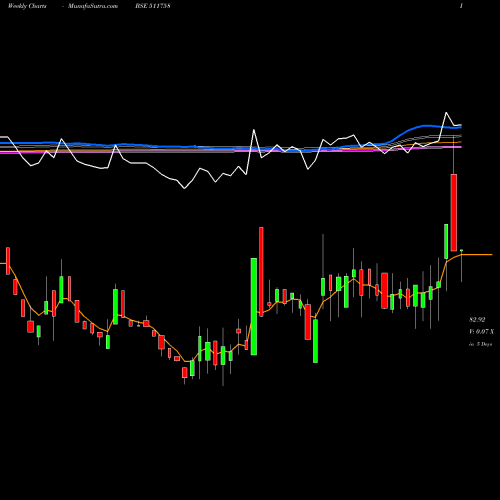Click the "V: 0.97 X" volume label
This screenshot has width=500, height=500.
coord(481,332)
